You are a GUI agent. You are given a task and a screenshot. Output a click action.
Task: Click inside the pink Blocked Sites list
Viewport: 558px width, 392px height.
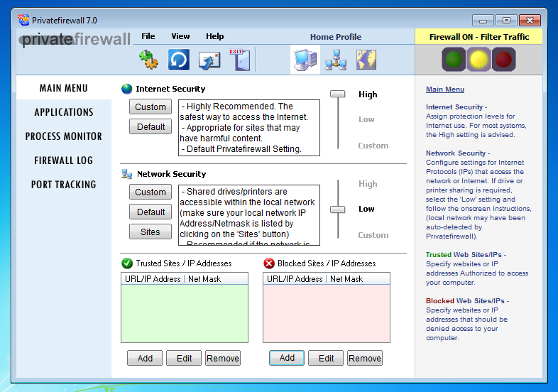[x=327, y=313]
